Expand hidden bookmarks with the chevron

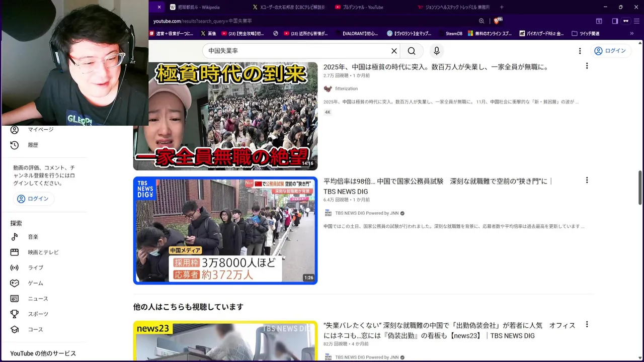632,34
